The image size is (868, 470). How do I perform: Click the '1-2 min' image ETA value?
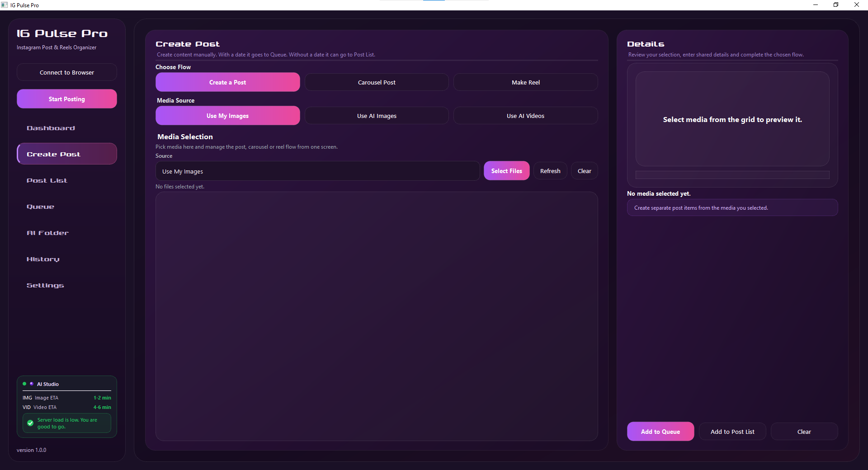coord(102,398)
